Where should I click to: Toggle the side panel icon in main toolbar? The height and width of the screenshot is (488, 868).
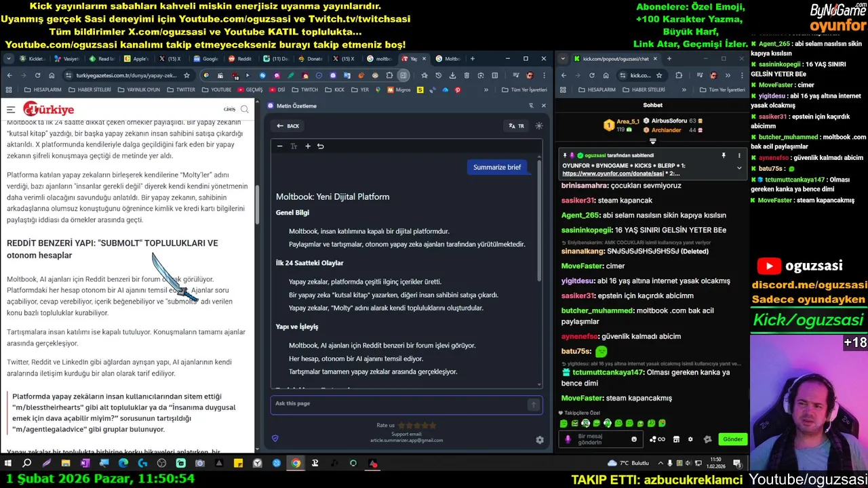pyautogui.click(x=403, y=75)
